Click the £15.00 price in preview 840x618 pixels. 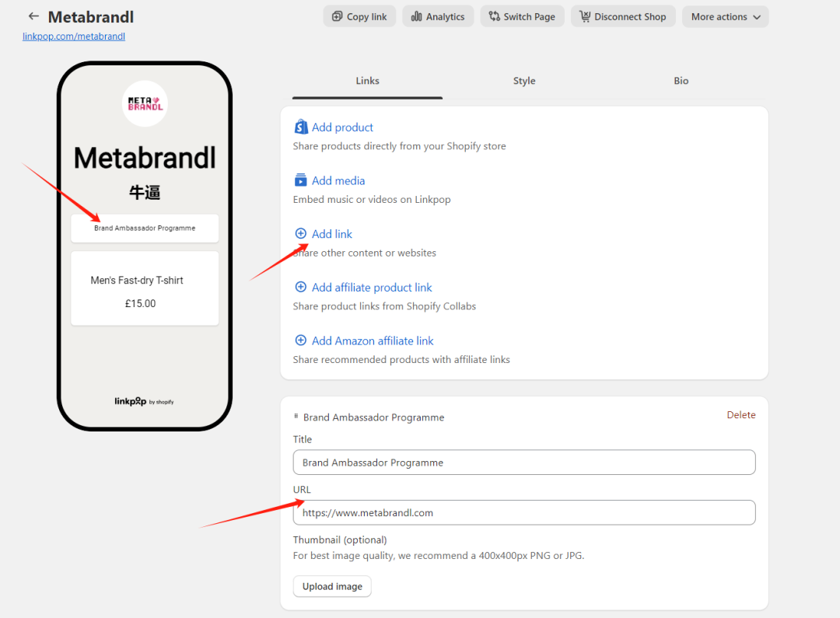[140, 304]
